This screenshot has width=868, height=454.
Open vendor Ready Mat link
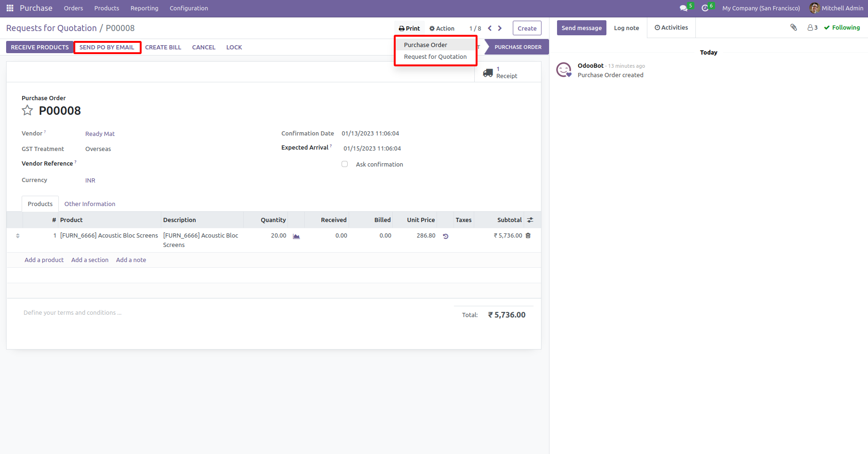[100, 134]
